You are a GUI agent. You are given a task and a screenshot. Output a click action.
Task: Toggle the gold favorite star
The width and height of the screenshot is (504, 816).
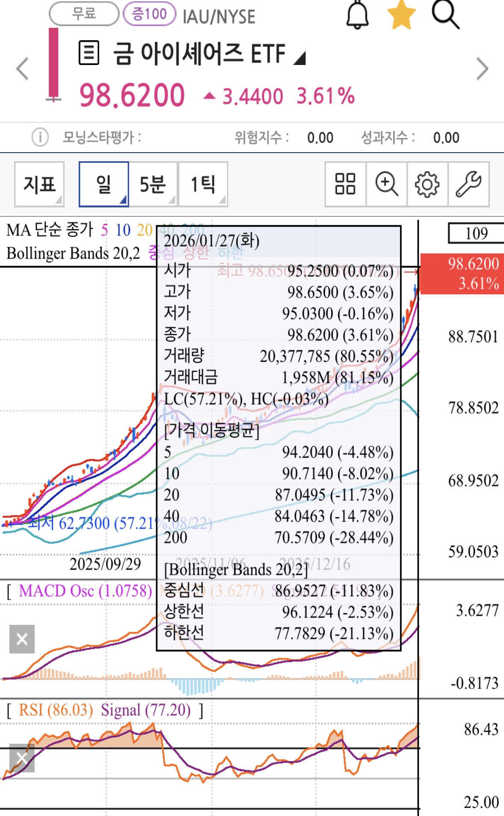point(401,15)
